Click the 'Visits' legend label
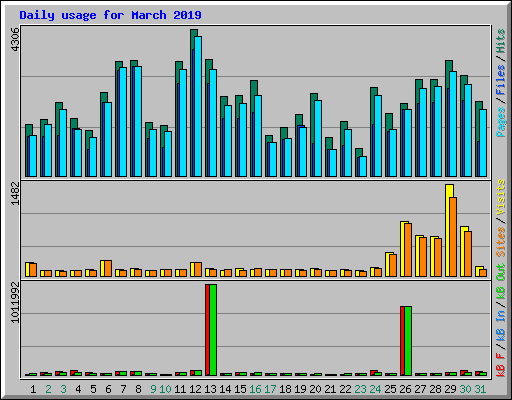The image size is (512, 400). tap(501, 197)
